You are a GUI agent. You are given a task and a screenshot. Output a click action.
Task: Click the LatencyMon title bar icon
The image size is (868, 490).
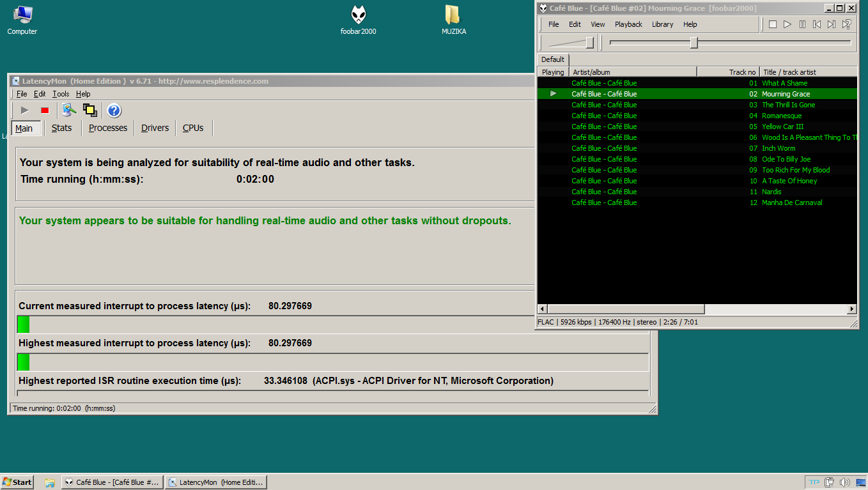pos(15,81)
